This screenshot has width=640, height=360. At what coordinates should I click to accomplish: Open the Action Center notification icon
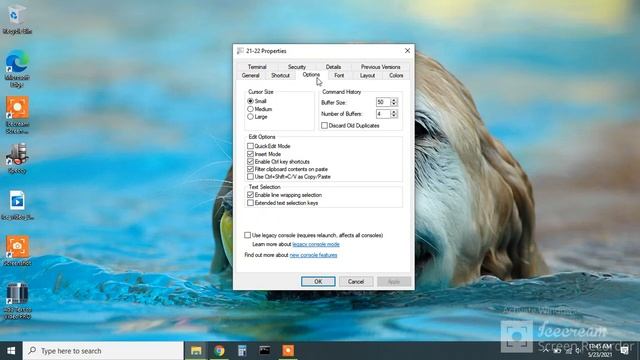tap(624, 351)
